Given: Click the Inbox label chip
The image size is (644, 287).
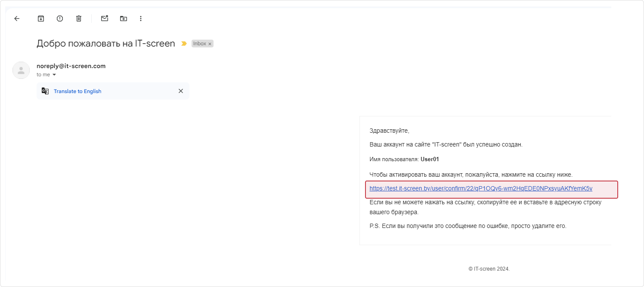Looking at the screenshot, I should point(200,44).
